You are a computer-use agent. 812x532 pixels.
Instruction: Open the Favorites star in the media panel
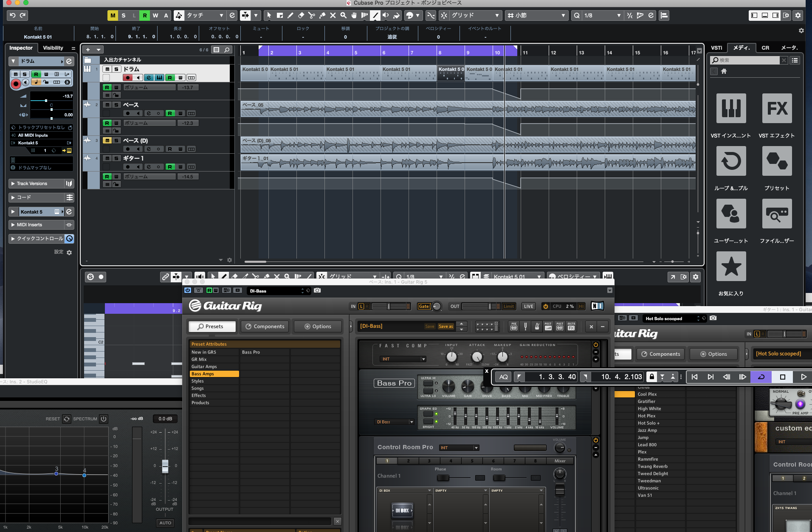coord(731,267)
